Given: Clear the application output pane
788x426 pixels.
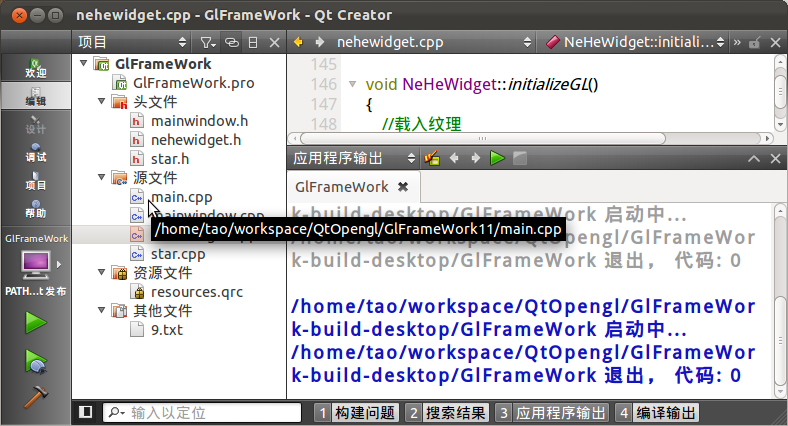Looking at the screenshot, I should pos(432,159).
